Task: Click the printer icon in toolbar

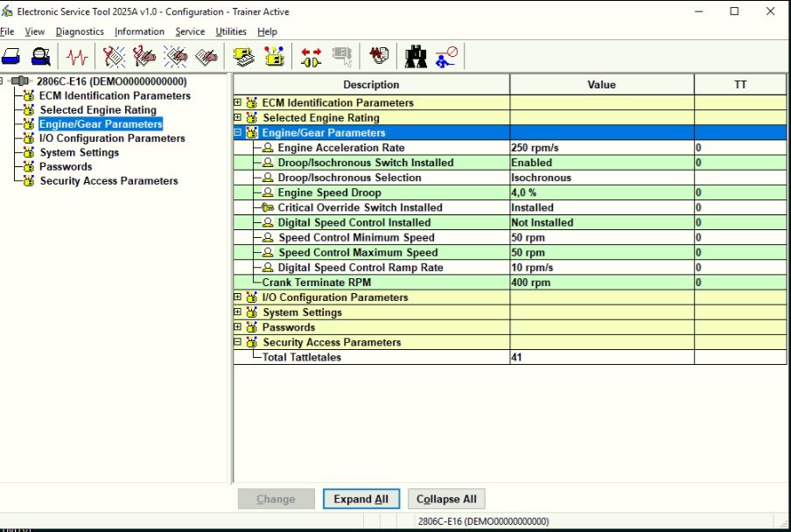Action: (10, 57)
